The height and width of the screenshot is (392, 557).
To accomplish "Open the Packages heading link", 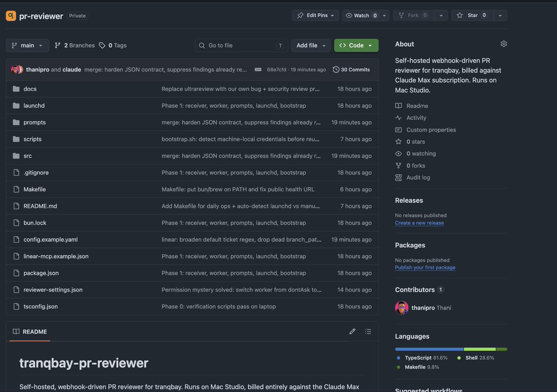I will [410, 245].
